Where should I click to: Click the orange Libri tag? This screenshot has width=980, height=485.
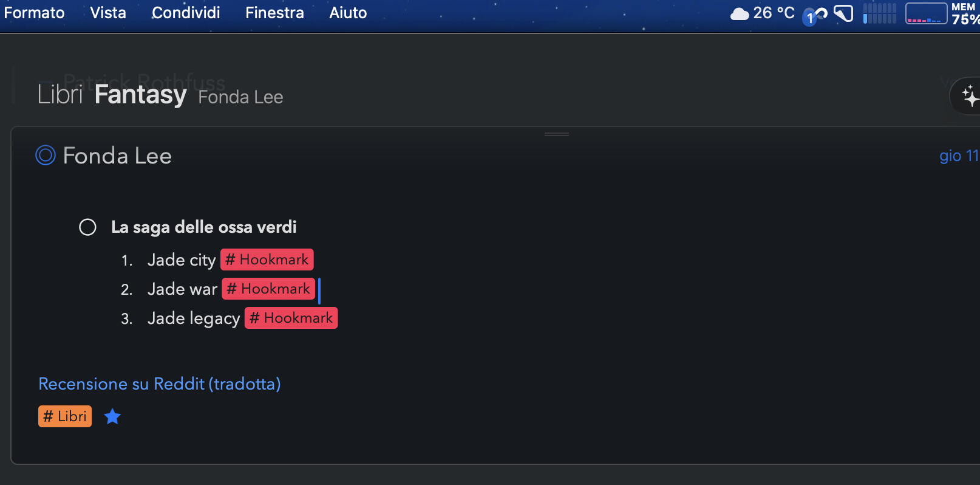pyautogui.click(x=65, y=416)
